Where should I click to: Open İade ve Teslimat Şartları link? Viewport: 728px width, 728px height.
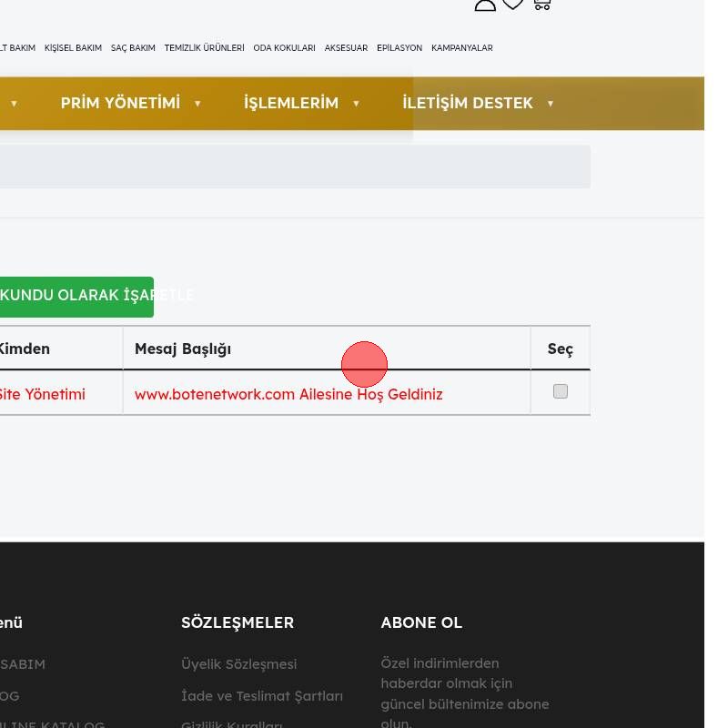(x=262, y=696)
